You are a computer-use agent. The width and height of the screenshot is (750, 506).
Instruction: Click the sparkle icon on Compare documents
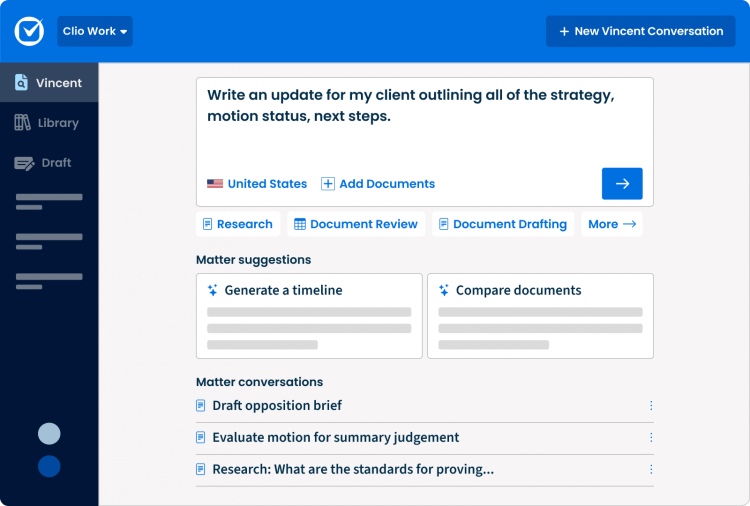(x=444, y=290)
